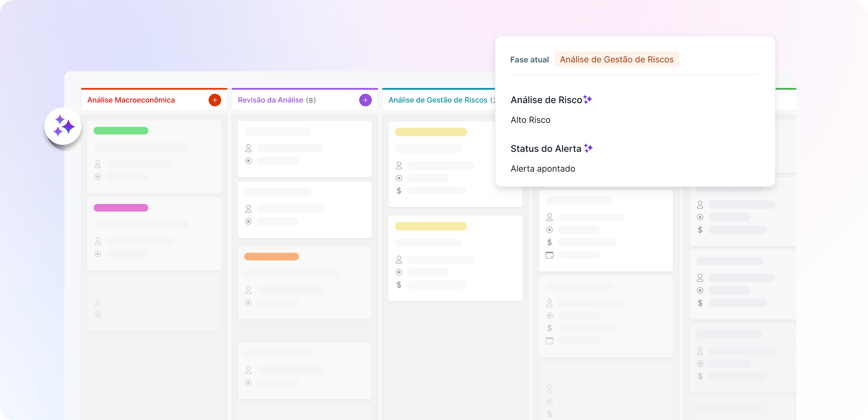Add card to Revisão da Análise column
The height and width of the screenshot is (420, 868).
coord(365,100)
